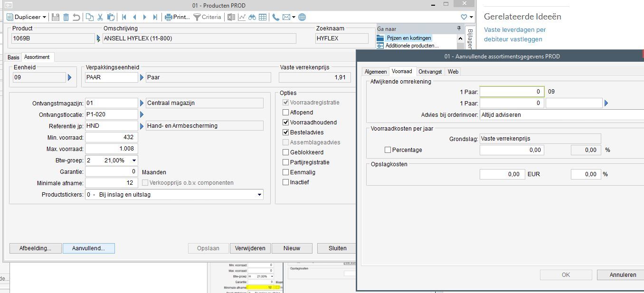Click the Garantie months input field
This screenshot has height=293, width=644.
click(112, 172)
